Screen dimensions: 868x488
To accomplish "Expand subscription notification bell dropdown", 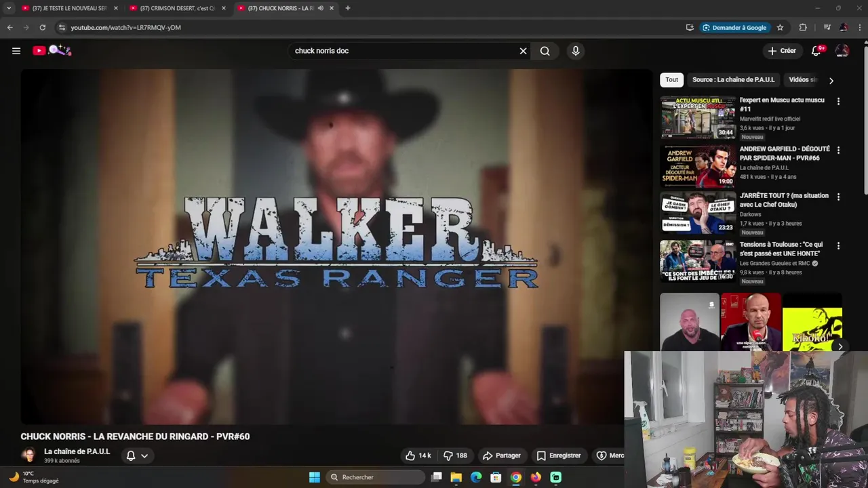I will pyautogui.click(x=137, y=455).
